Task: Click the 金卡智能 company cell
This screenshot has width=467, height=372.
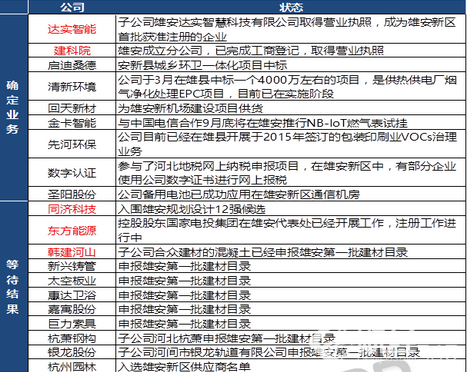Action: pyautogui.click(x=72, y=123)
